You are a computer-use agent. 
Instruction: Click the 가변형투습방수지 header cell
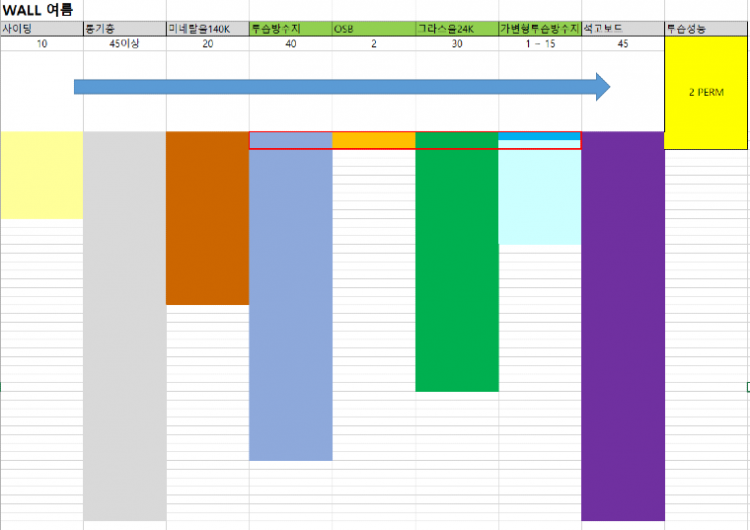point(539,29)
